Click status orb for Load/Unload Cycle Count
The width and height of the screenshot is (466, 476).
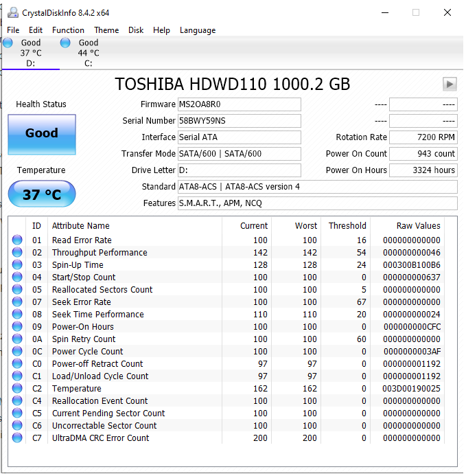pyautogui.click(x=17, y=376)
